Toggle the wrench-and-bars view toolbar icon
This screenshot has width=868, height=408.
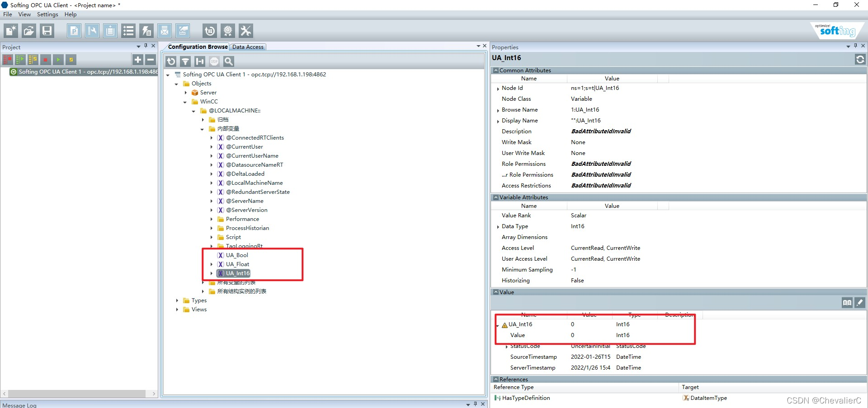coord(92,31)
